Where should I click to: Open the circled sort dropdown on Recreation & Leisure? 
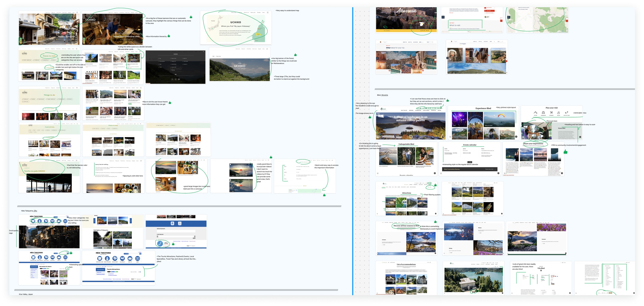[x=67, y=268]
